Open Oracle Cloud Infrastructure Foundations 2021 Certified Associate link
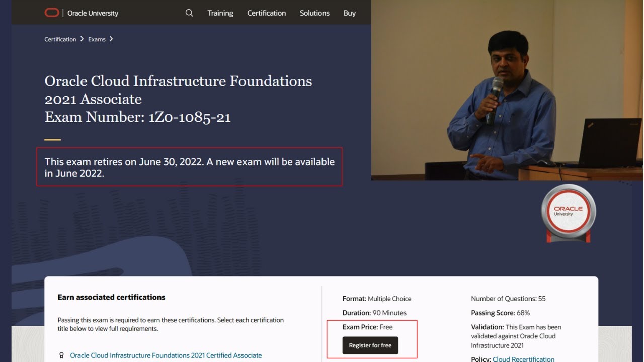 tap(166, 355)
